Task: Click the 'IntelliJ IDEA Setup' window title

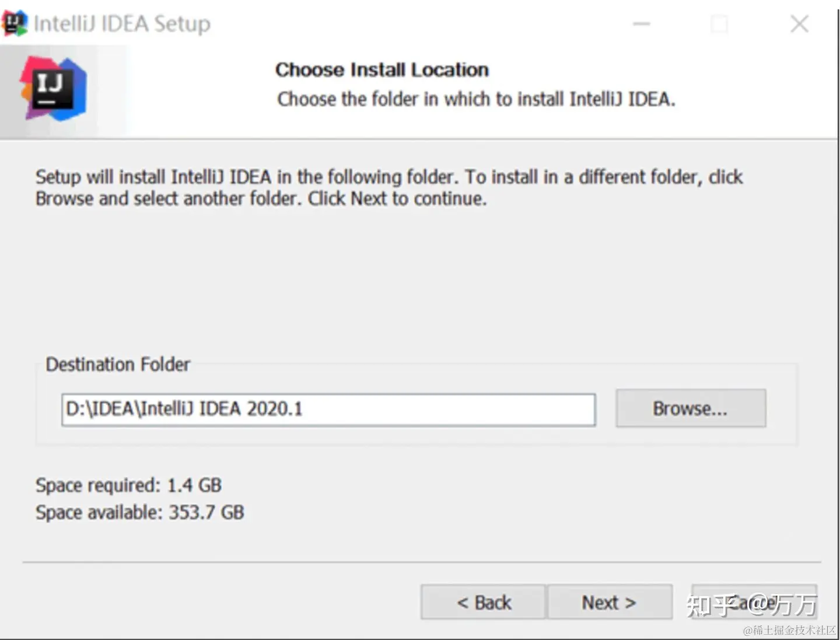Action: (122, 24)
